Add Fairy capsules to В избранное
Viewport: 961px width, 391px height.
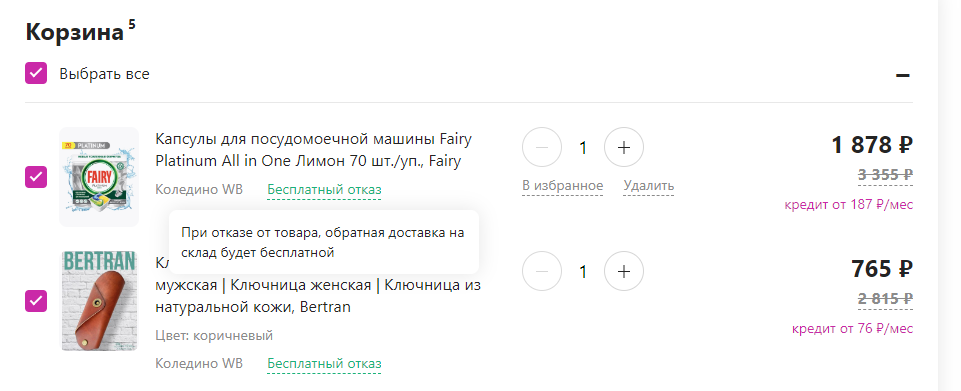(563, 186)
